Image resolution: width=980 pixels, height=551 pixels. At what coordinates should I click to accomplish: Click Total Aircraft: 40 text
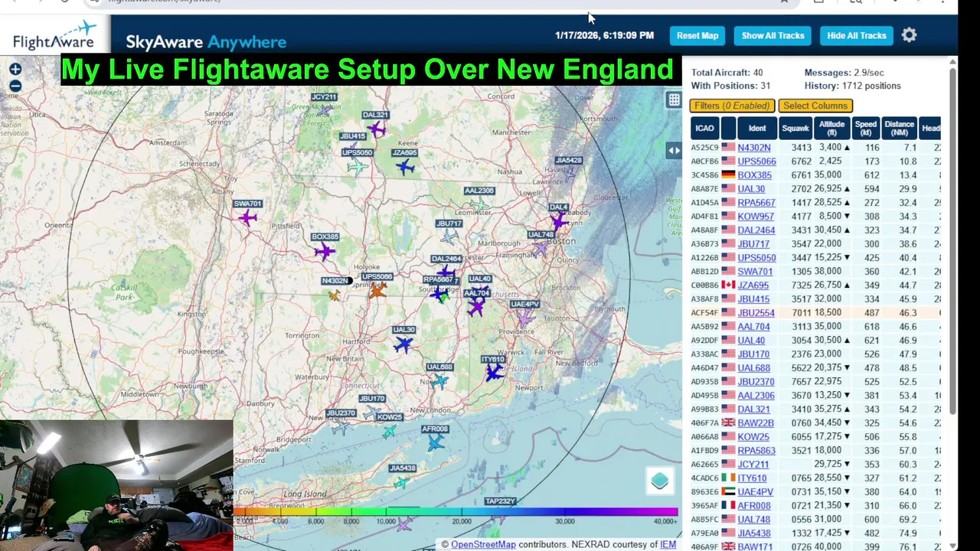(x=727, y=73)
